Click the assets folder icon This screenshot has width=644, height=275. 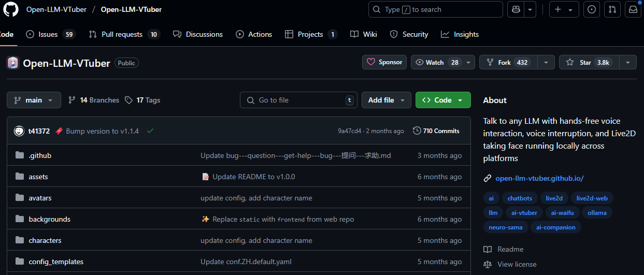point(20,177)
